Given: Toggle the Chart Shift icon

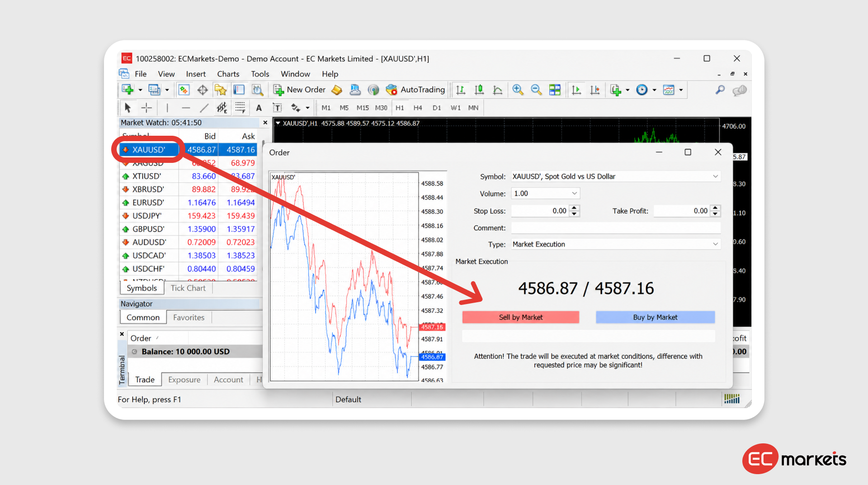Looking at the screenshot, I should click(x=595, y=90).
